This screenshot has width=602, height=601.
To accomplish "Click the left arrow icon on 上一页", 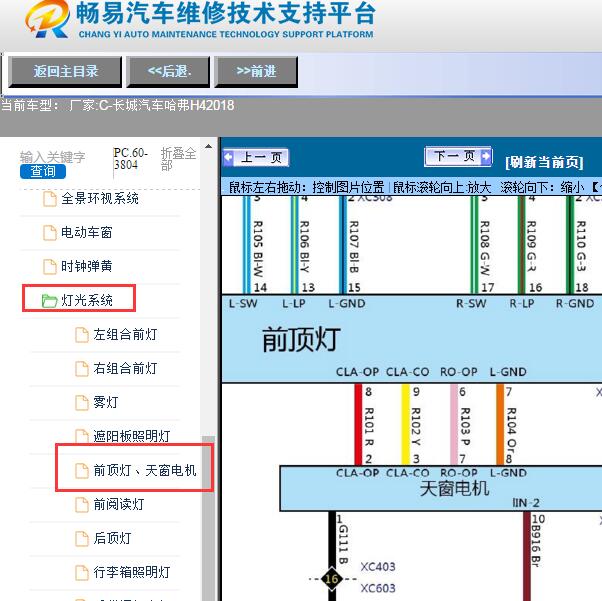I will 229,157.
